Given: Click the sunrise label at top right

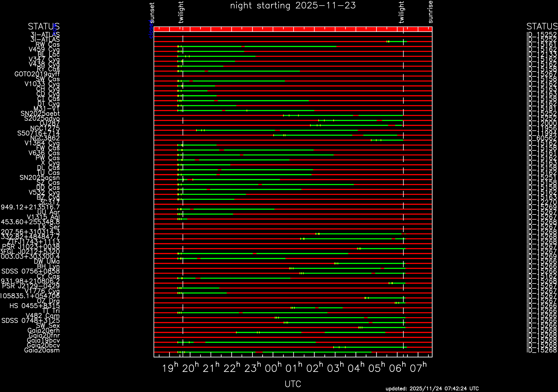Looking at the screenshot, I should (x=430, y=12).
